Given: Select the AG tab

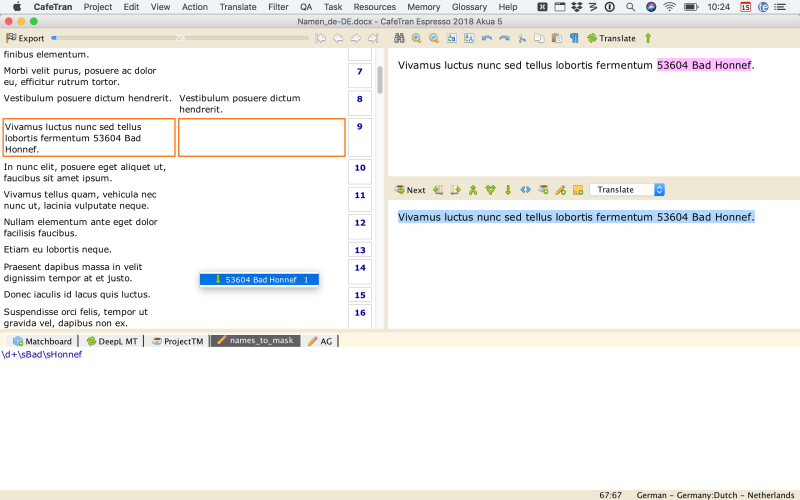Looking at the screenshot, I should [x=320, y=341].
